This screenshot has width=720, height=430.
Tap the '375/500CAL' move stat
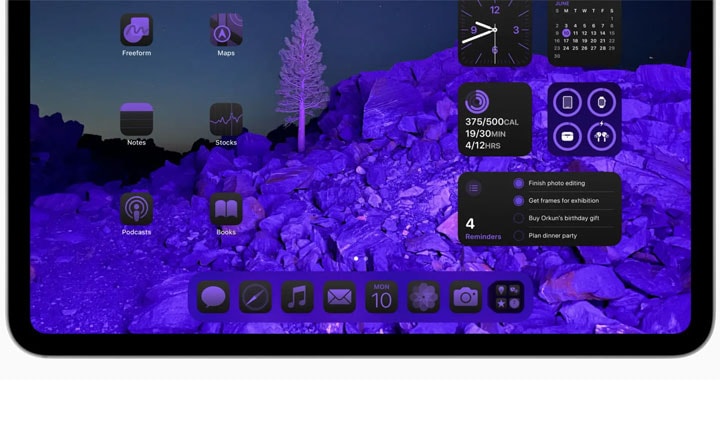pyautogui.click(x=492, y=122)
